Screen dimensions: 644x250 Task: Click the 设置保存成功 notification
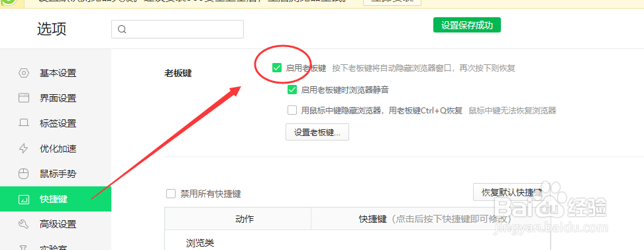click(x=467, y=25)
